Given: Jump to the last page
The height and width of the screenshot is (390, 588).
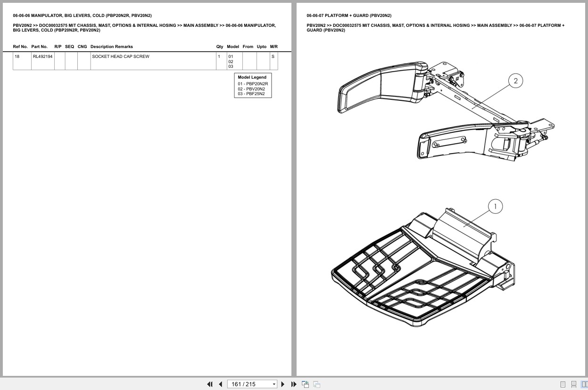Looking at the screenshot, I should pos(294,384).
